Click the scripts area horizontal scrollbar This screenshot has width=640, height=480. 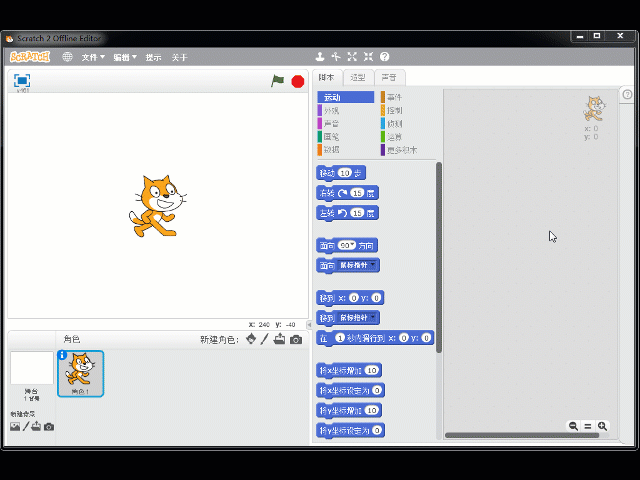[522, 436]
